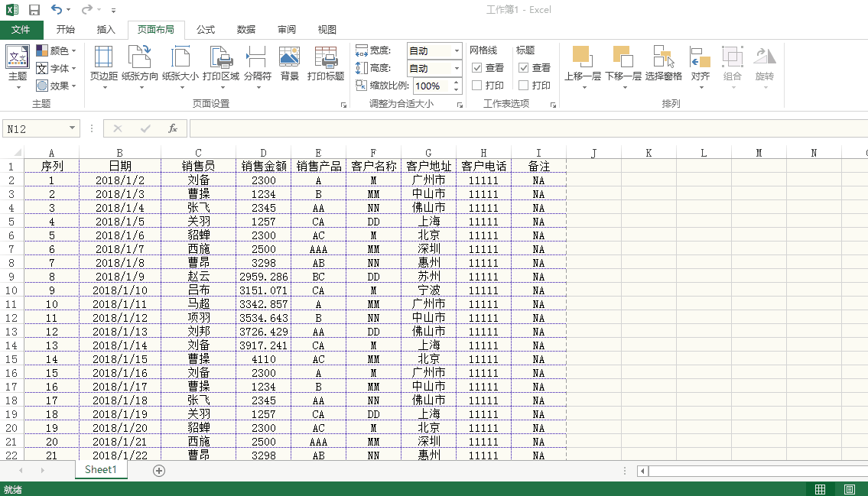Click Print Titles (打印标题) button
The width and height of the screenshot is (868, 496).
pyautogui.click(x=326, y=64)
